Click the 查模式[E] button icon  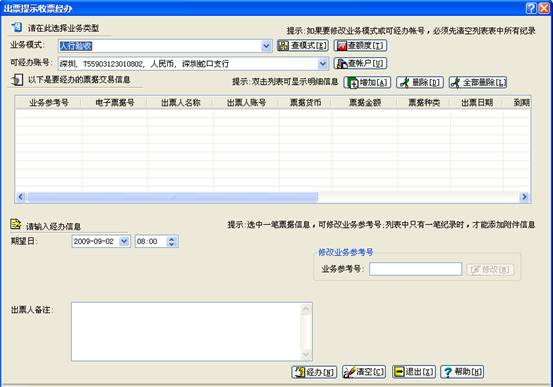(x=283, y=46)
